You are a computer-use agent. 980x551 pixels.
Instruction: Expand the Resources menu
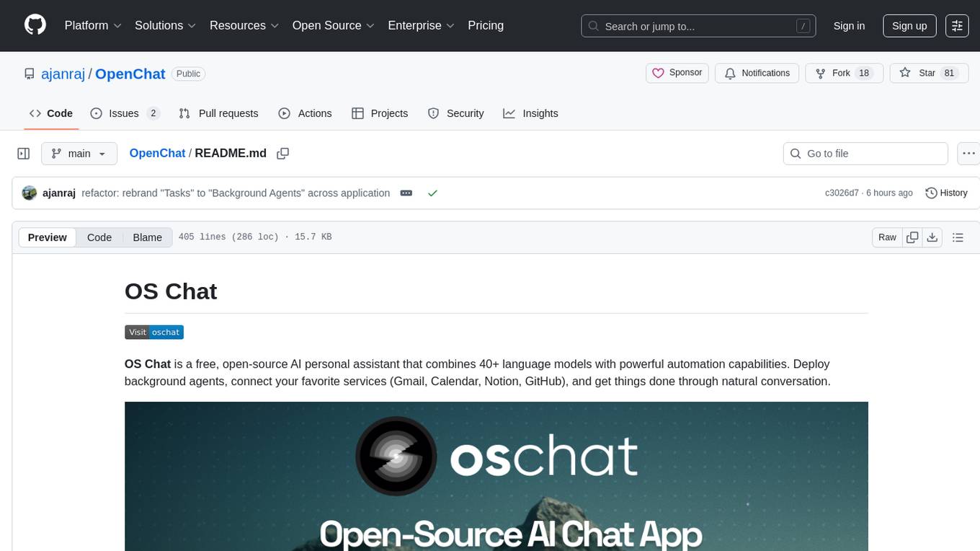(244, 25)
